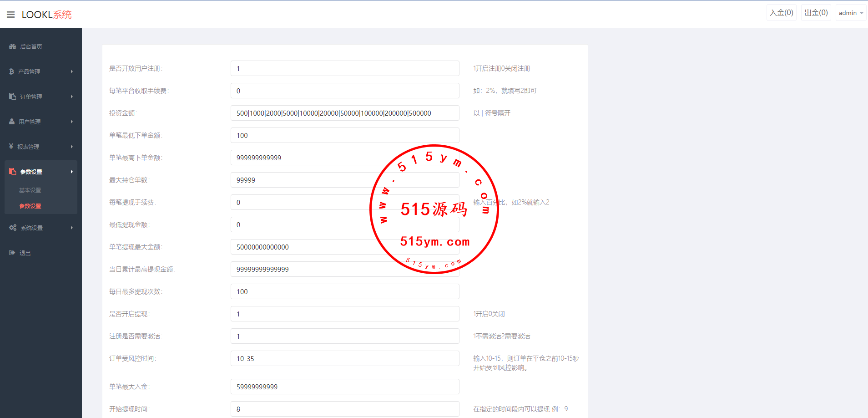This screenshot has height=418, width=868.
Task: Click the 订单受风控时间 input field
Action: [x=344, y=358]
